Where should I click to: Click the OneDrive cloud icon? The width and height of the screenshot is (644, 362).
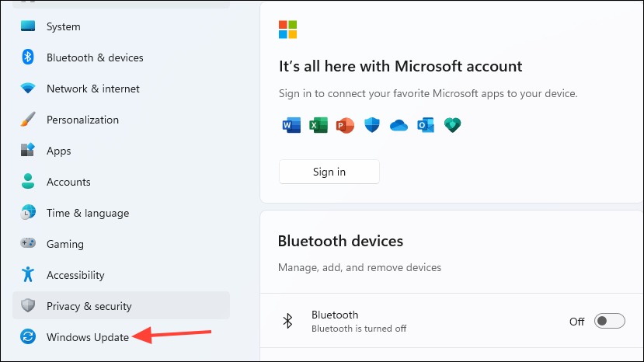point(399,125)
